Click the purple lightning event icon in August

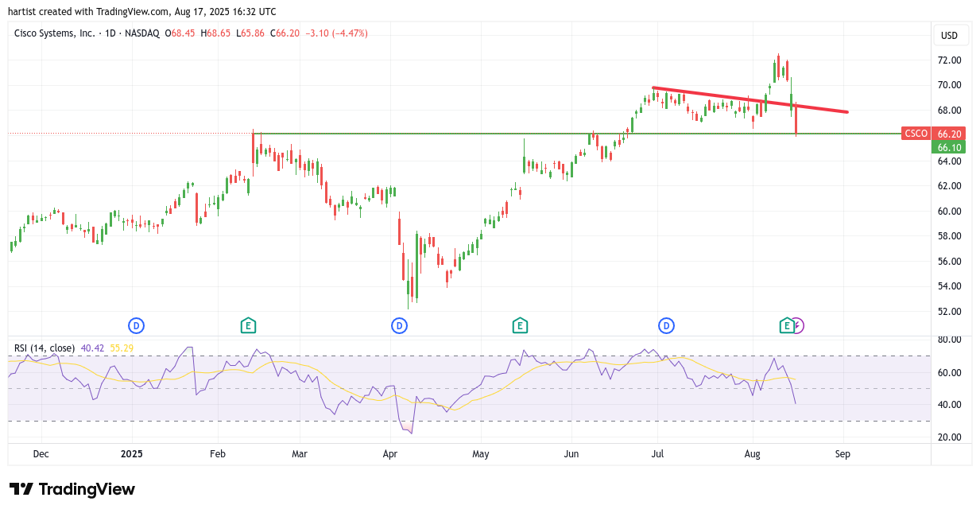coord(798,325)
